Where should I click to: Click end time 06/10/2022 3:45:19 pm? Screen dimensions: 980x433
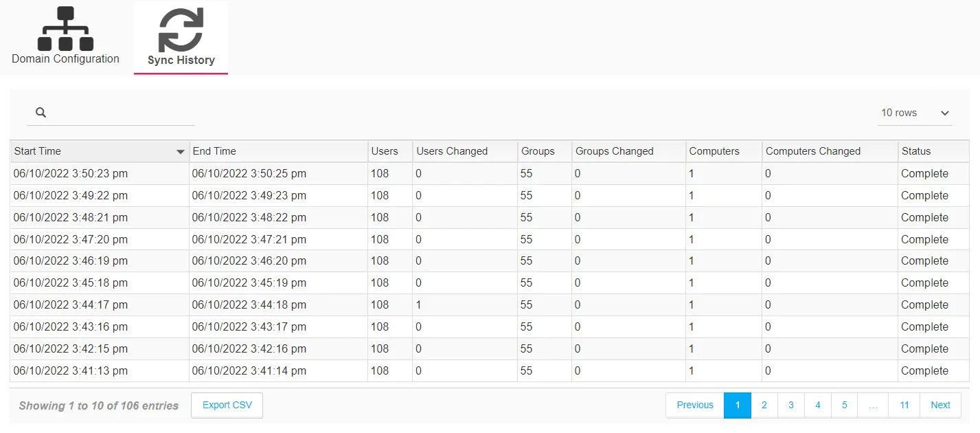(x=249, y=283)
